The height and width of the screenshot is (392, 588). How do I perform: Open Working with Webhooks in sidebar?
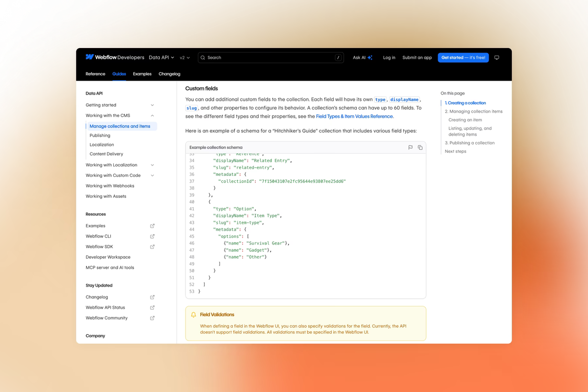pyautogui.click(x=110, y=186)
